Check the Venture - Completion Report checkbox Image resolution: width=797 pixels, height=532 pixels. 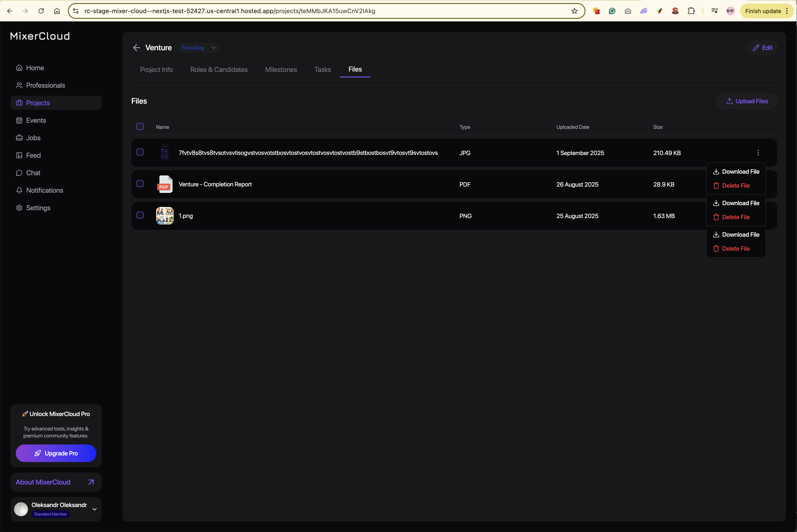pos(140,184)
